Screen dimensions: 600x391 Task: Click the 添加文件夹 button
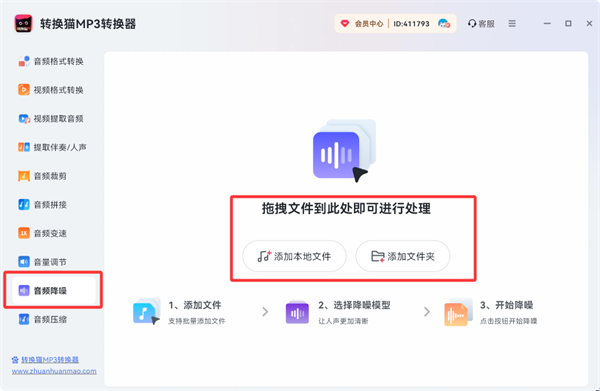pyautogui.click(x=403, y=256)
